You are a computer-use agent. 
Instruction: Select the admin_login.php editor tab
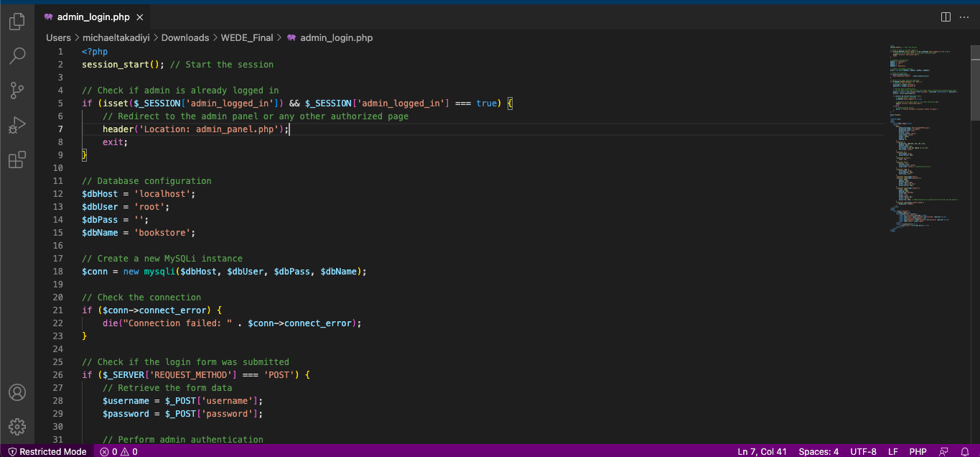[93, 17]
